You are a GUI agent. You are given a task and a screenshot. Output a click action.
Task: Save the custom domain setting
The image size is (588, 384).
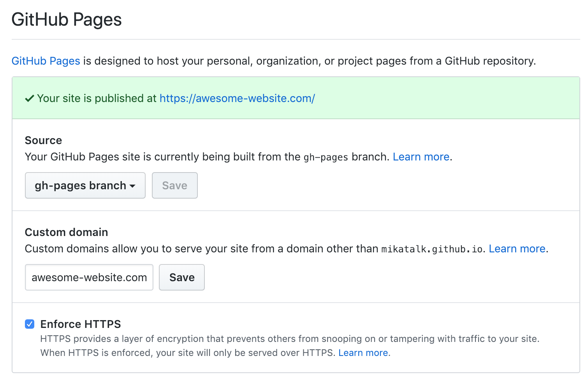pyautogui.click(x=181, y=277)
